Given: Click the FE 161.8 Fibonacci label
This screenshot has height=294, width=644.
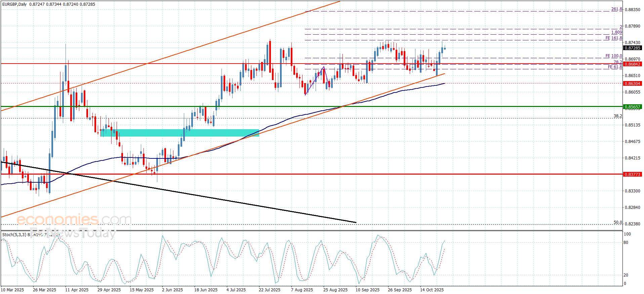Looking at the screenshot, I should [613, 38].
